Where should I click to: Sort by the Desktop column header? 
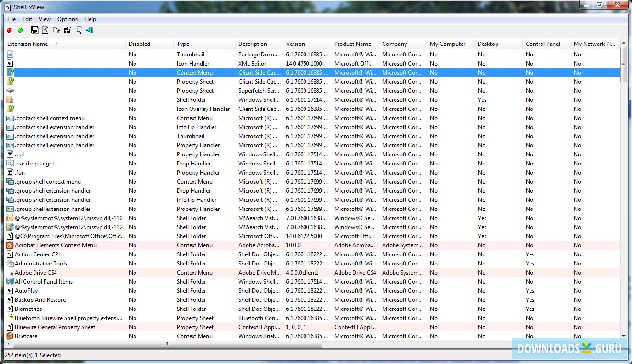[499, 44]
